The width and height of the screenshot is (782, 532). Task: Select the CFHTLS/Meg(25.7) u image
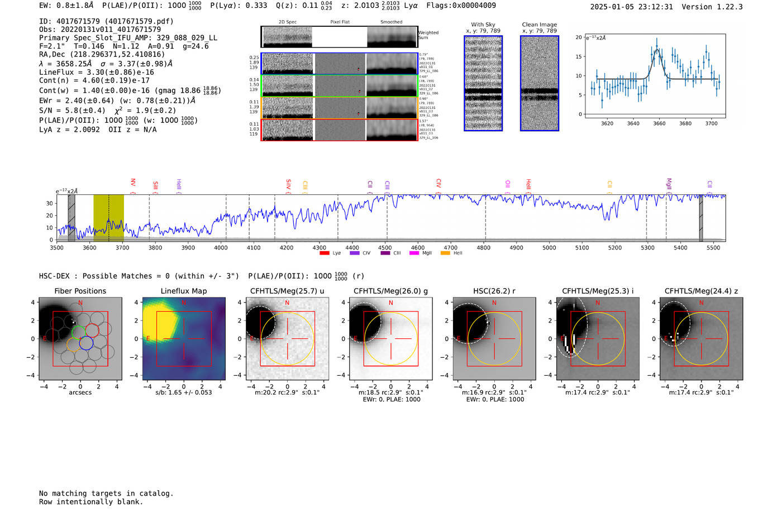coord(287,338)
